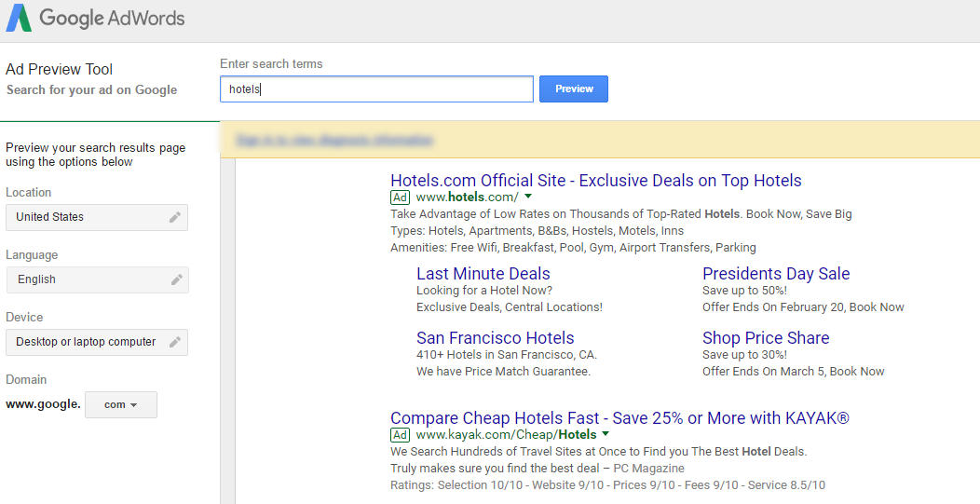The height and width of the screenshot is (504, 980).
Task: Click the Device label
Action: [24, 317]
